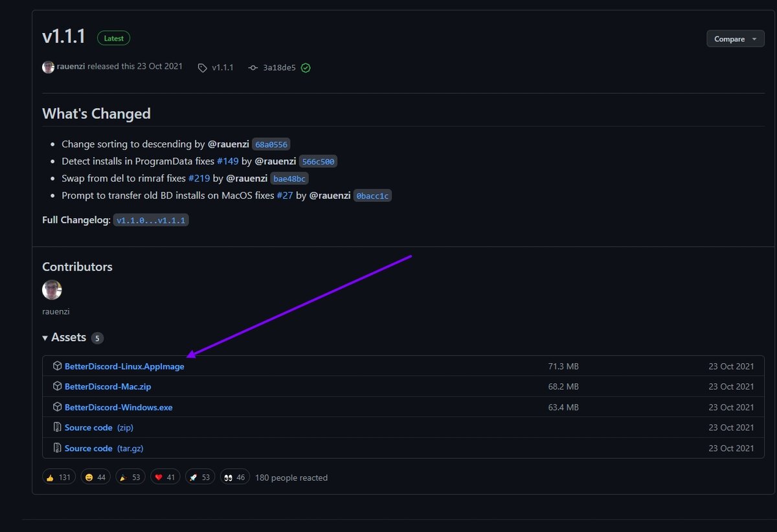Click the Assets count badge showing 5
Image resolution: width=777 pixels, height=532 pixels.
(97, 338)
